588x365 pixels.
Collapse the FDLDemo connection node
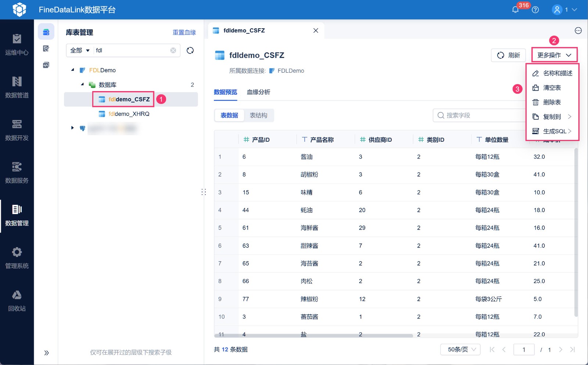click(x=73, y=70)
